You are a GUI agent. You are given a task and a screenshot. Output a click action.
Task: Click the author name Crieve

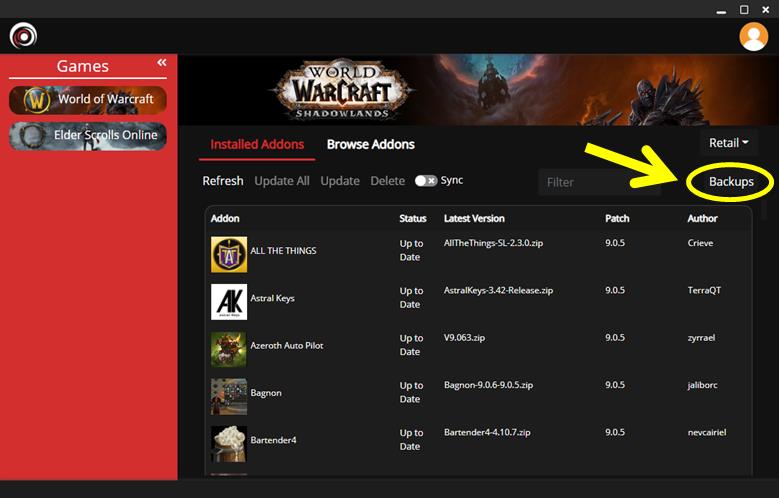[x=700, y=243]
